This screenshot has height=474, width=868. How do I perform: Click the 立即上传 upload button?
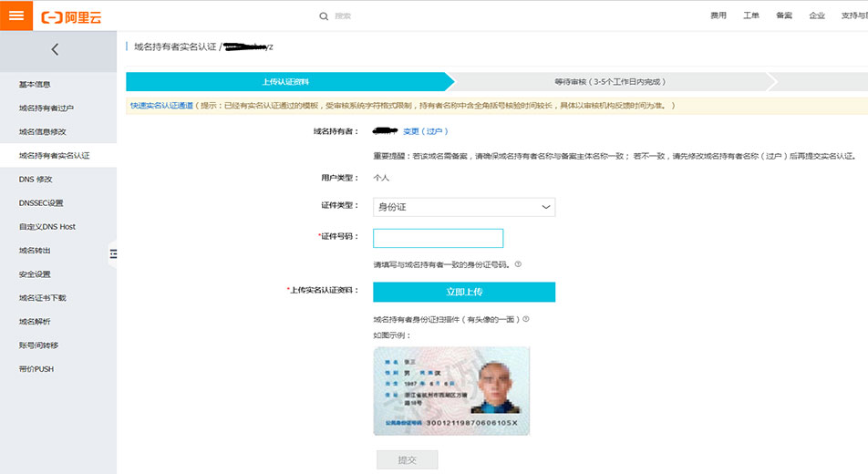464,292
